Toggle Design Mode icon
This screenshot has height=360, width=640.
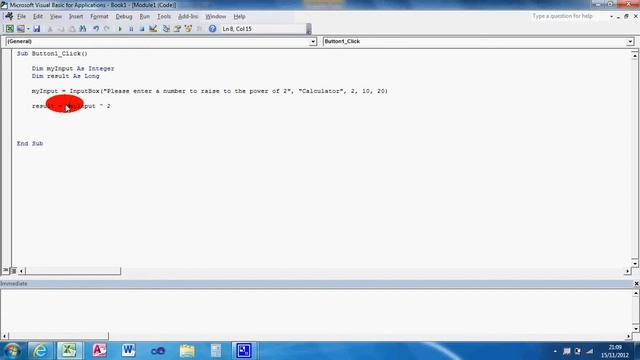pos(153,29)
